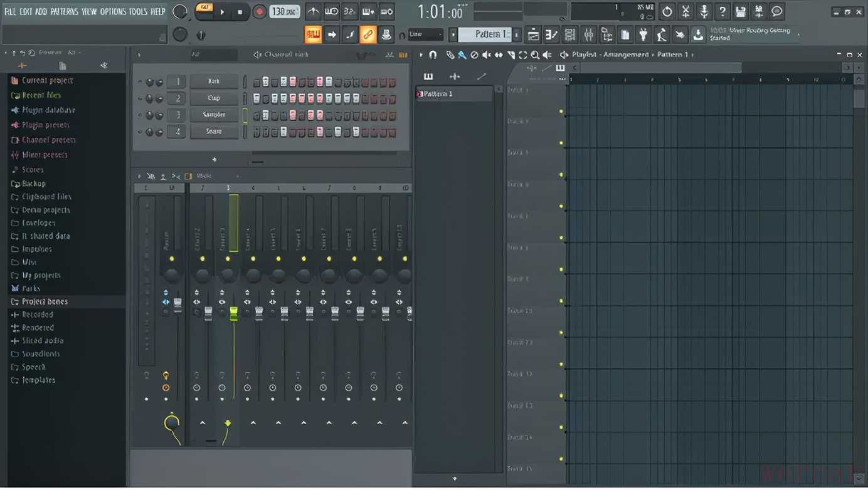This screenshot has height=490, width=868.
Task: Select the Zoom tool in Playlist toolbar
Action: pos(535,55)
